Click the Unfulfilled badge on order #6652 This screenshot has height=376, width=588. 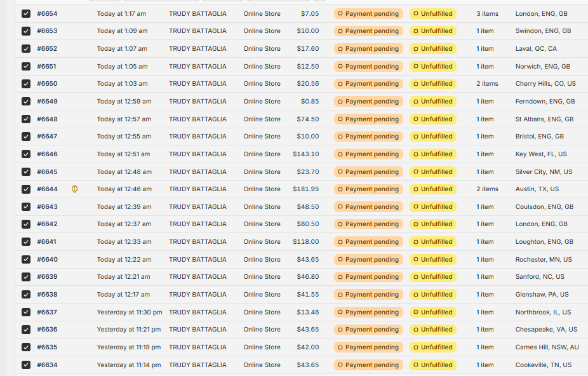[433, 49]
